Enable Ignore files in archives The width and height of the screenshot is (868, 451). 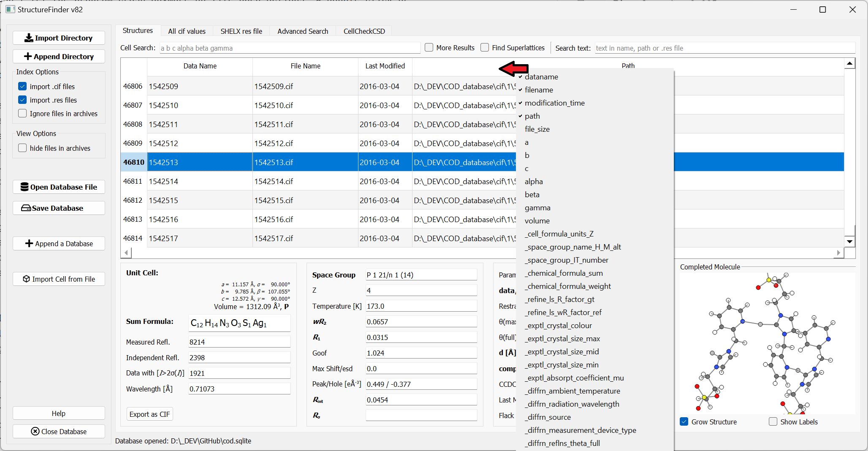[22, 114]
